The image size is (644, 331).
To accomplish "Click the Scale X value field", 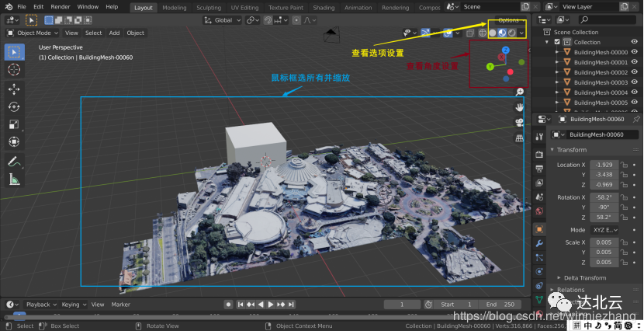I will (x=603, y=242).
